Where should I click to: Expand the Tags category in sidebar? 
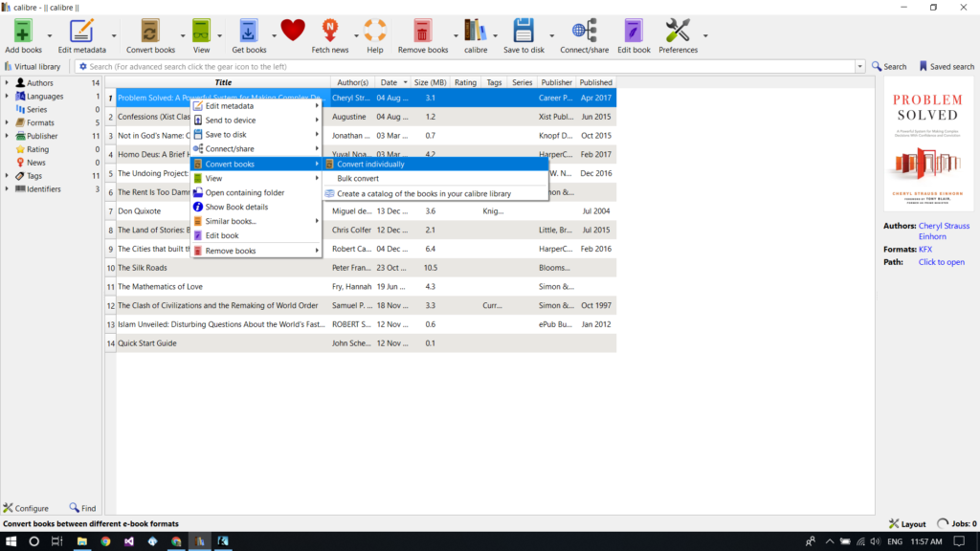[x=7, y=176]
